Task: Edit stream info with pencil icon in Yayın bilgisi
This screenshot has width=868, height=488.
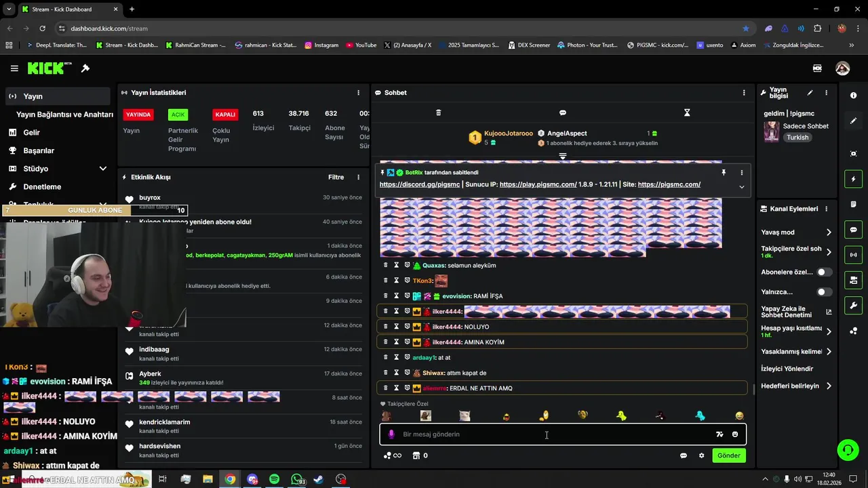Action: tap(810, 93)
